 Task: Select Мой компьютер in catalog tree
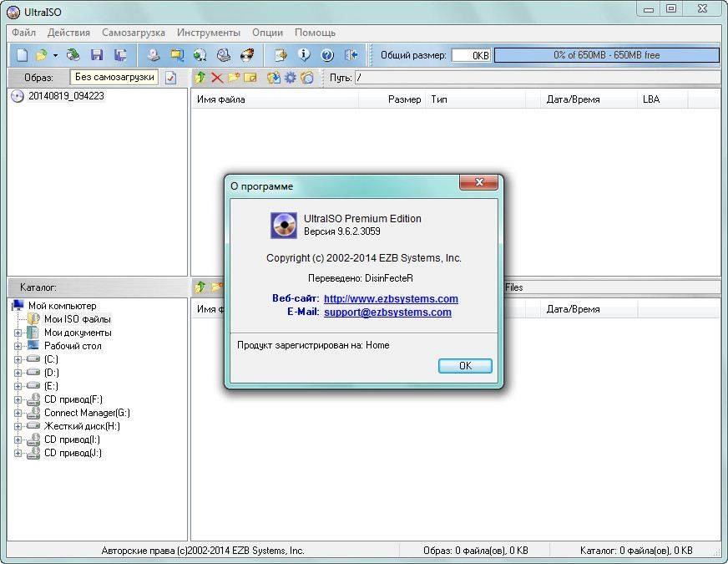pos(63,306)
